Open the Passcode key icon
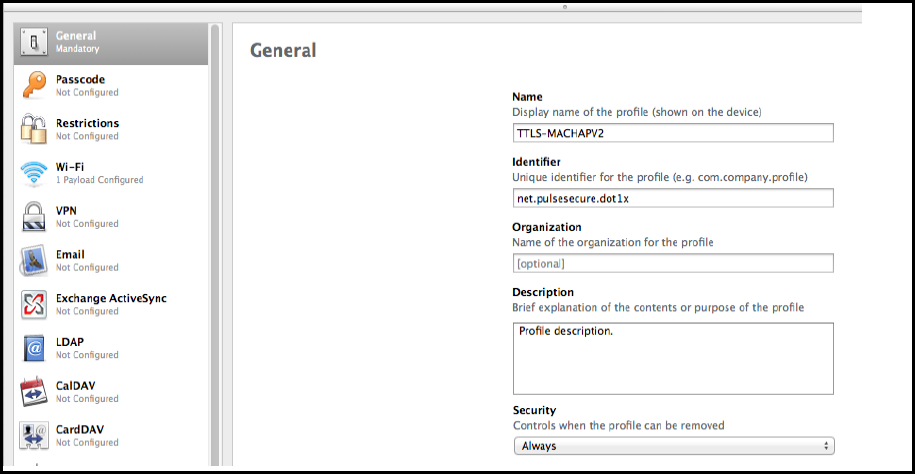 (x=34, y=85)
